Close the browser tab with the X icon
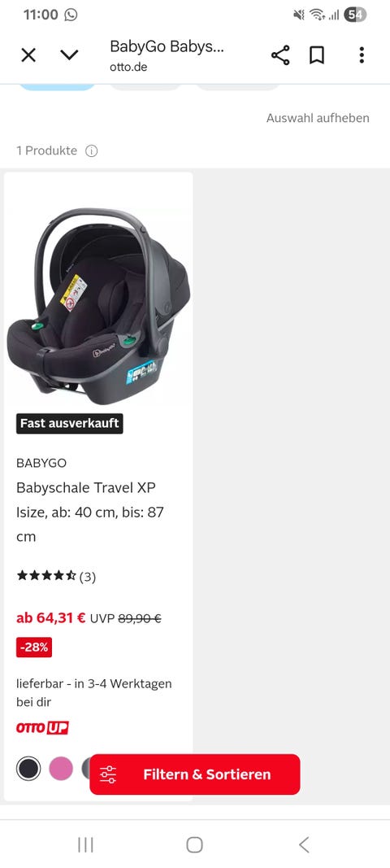 point(28,55)
